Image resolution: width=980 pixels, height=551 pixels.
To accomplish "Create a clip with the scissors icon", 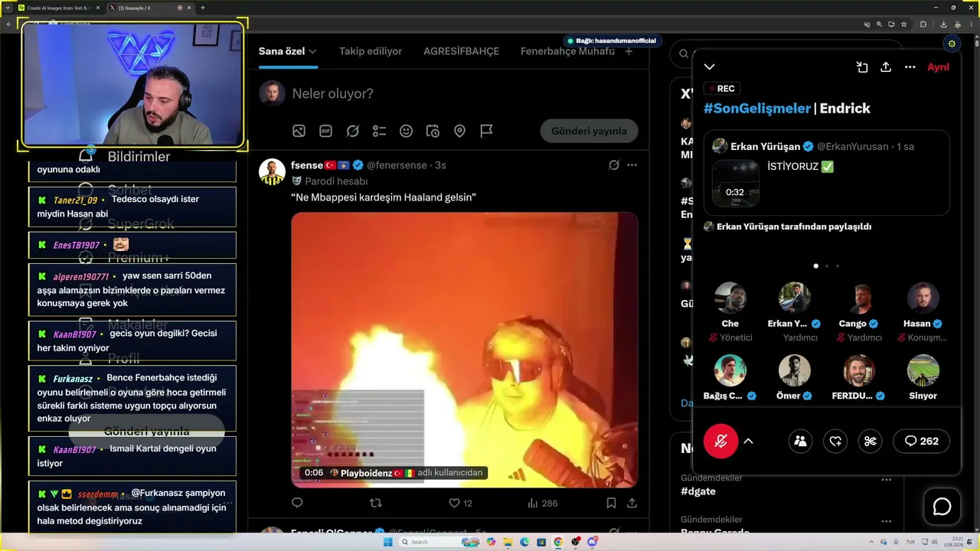I will pos(871,441).
